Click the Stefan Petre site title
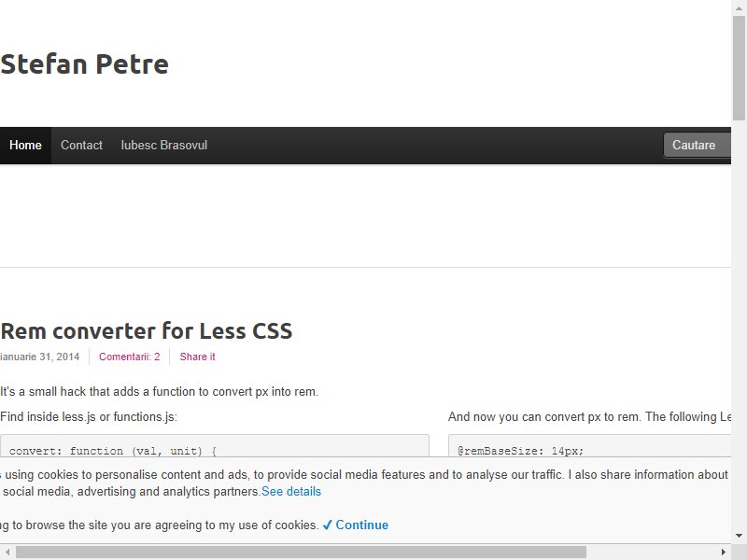The width and height of the screenshot is (747, 560). point(84,63)
